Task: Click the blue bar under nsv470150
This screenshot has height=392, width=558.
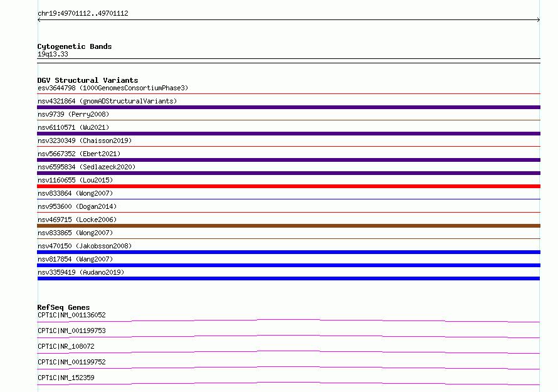Action: [288, 252]
